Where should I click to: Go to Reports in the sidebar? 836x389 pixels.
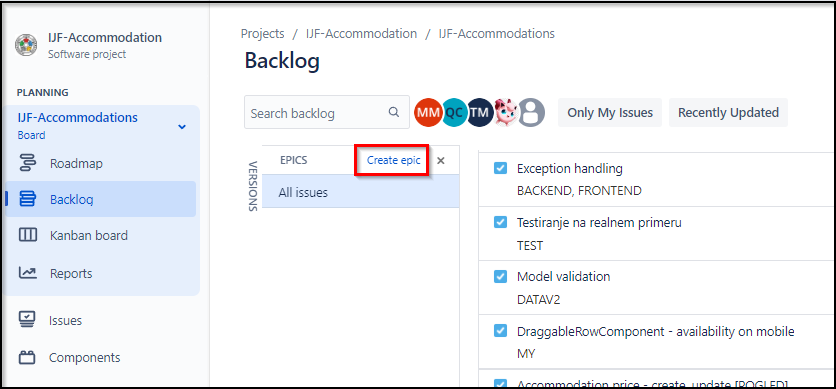point(71,273)
